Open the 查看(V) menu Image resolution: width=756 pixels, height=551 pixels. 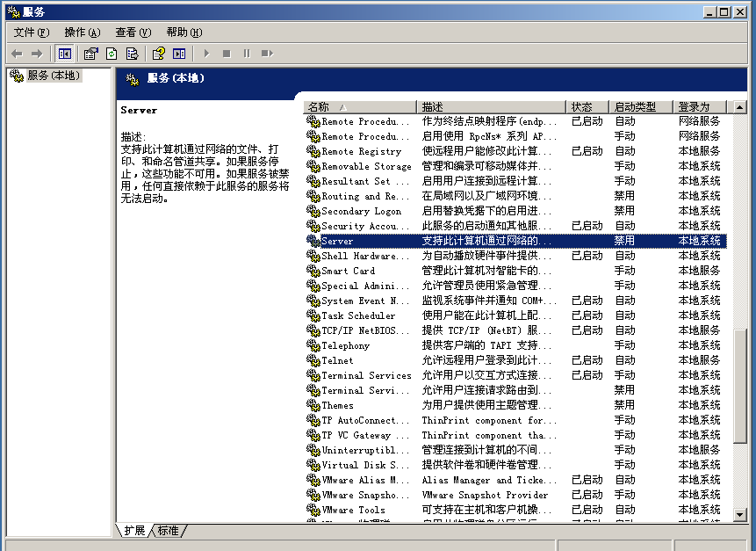click(133, 33)
